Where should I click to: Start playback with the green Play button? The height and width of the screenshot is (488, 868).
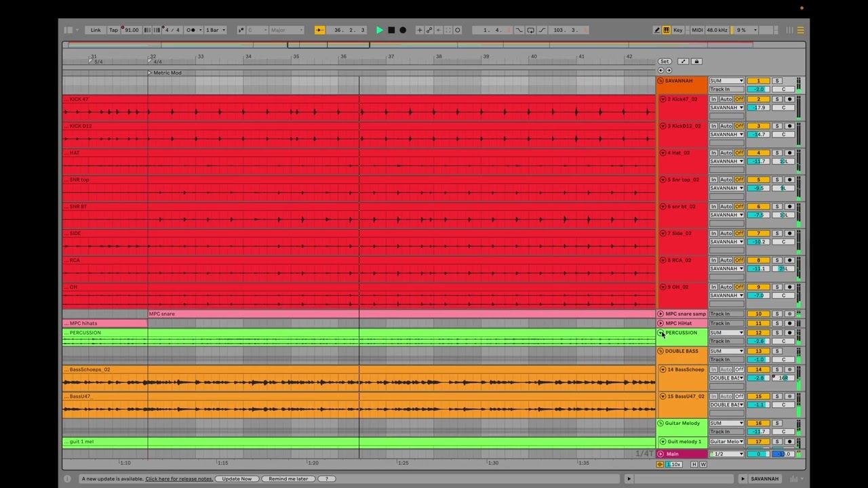tap(380, 30)
